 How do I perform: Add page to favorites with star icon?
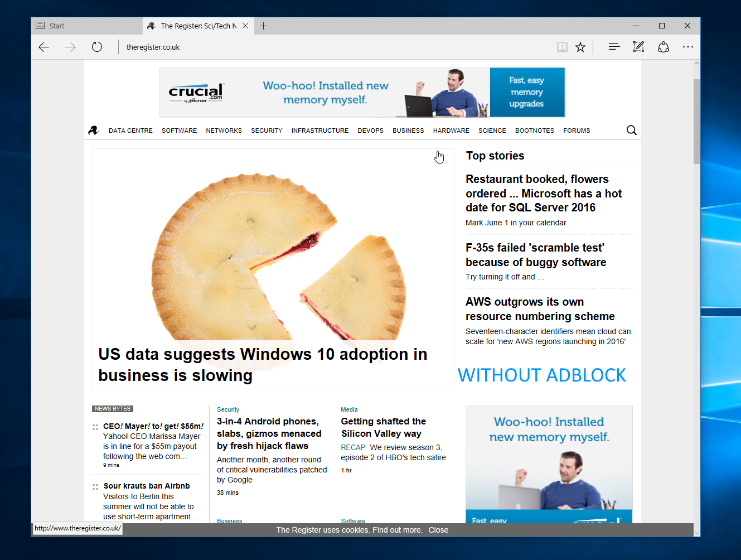(580, 47)
